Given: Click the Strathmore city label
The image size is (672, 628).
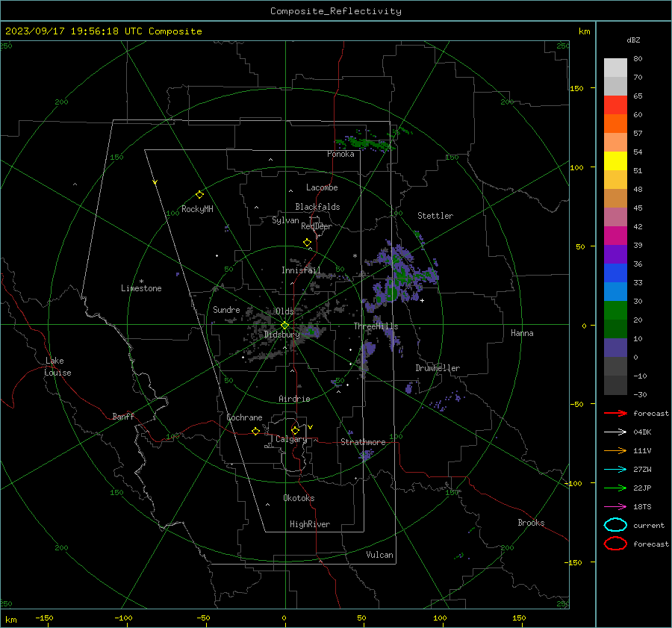Looking at the screenshot, I should tap(363, 442).
